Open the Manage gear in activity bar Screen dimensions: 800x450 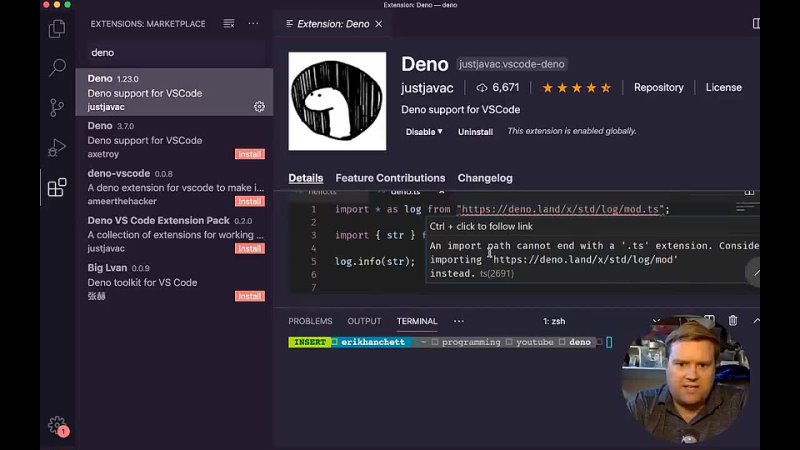58,426
